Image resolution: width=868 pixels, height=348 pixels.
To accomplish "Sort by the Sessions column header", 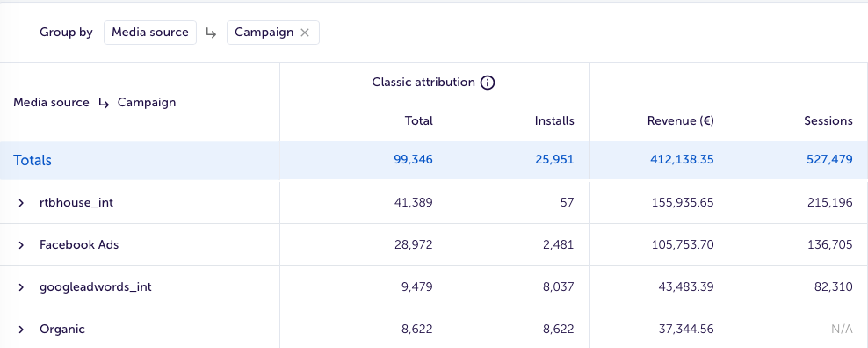I will coord(828,120).
